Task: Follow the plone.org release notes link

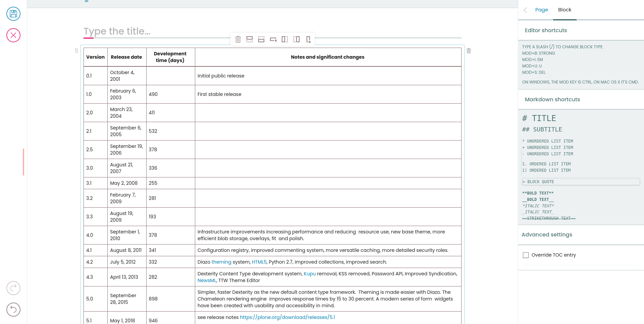Action: pos(287,317)
